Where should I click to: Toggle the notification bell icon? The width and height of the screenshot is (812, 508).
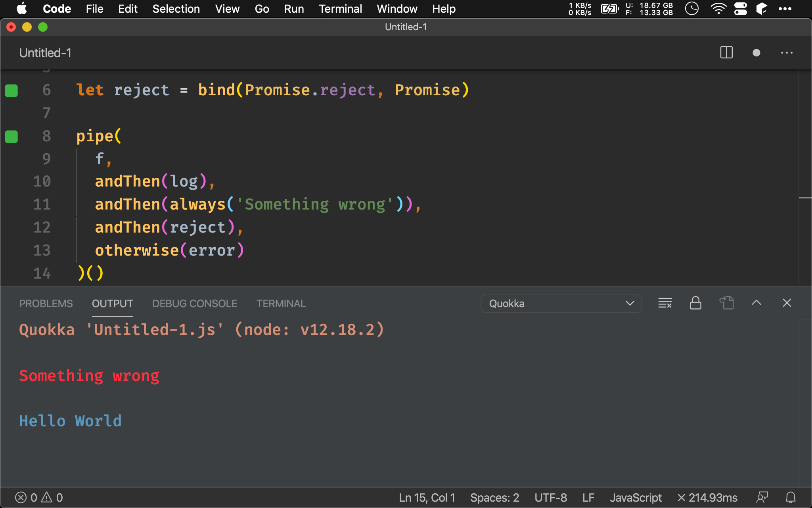(x=790, y=497)
